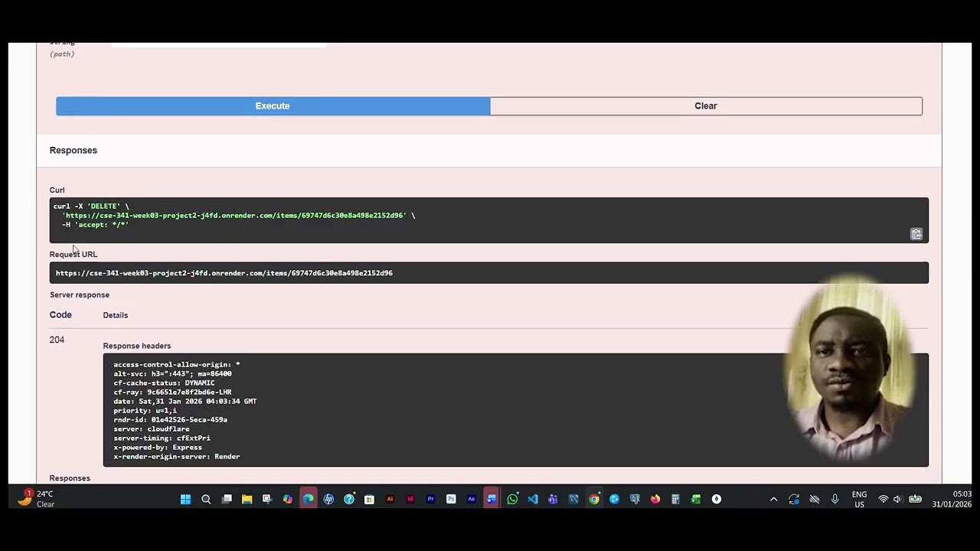This screenshot has width=980, height=551.
Task: Open Adobe Premiere Pro from the taskbar
Action: click(430, 499)
